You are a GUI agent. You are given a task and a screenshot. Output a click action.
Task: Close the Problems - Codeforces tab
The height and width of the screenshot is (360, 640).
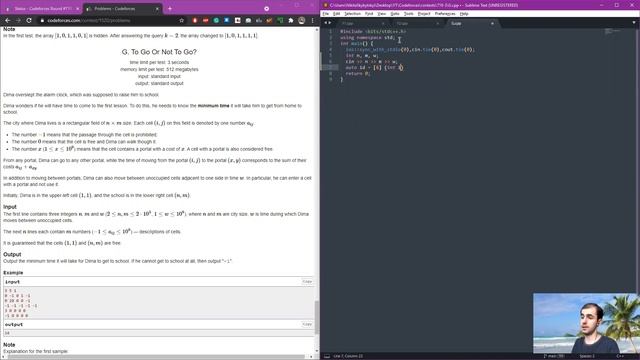point(157,9)
